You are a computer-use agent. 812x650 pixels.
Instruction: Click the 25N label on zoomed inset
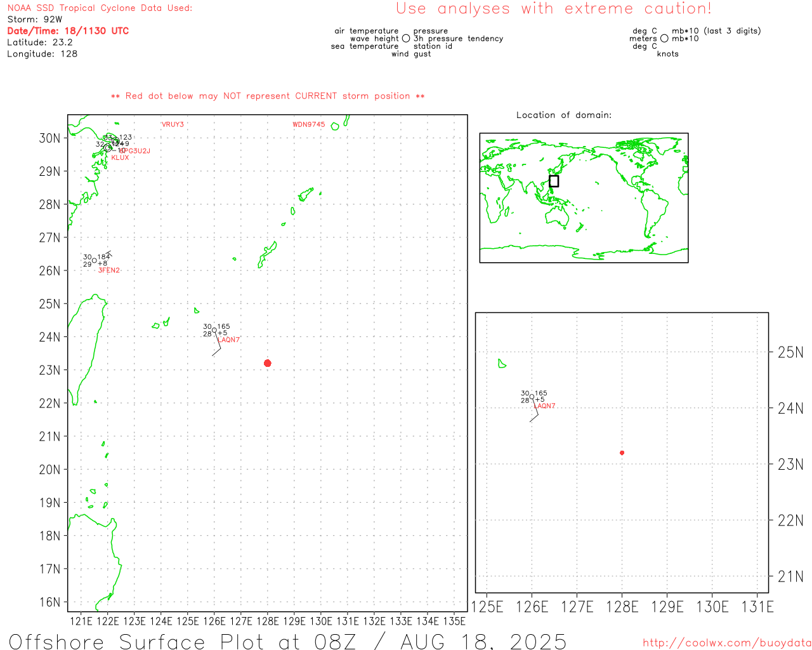pyautogui.click(x=790, y=352)
